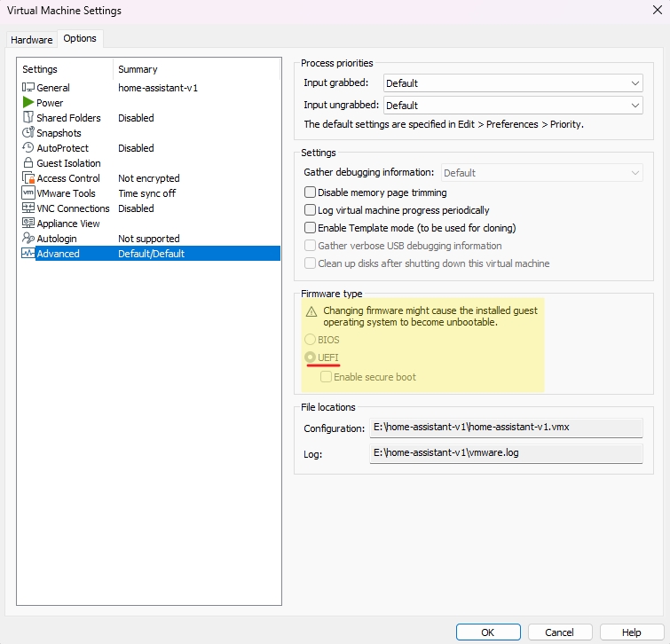Open Snapshots via its icon
The height and width of the screenshot is (644, 670).
[28, 133]
